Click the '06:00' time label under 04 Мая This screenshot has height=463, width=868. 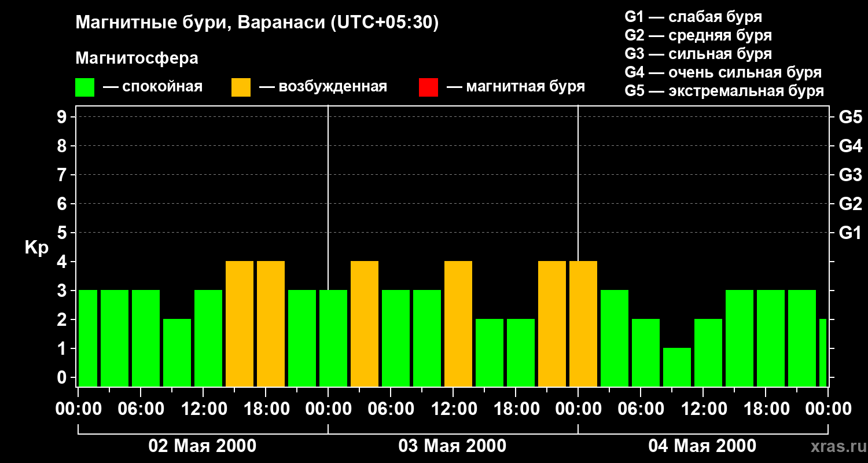(640, 409)
